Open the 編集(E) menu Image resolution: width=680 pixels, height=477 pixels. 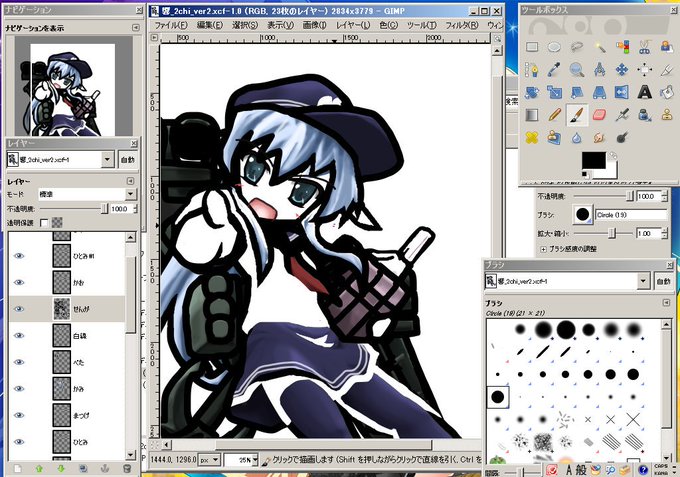(x=210, y=25)
